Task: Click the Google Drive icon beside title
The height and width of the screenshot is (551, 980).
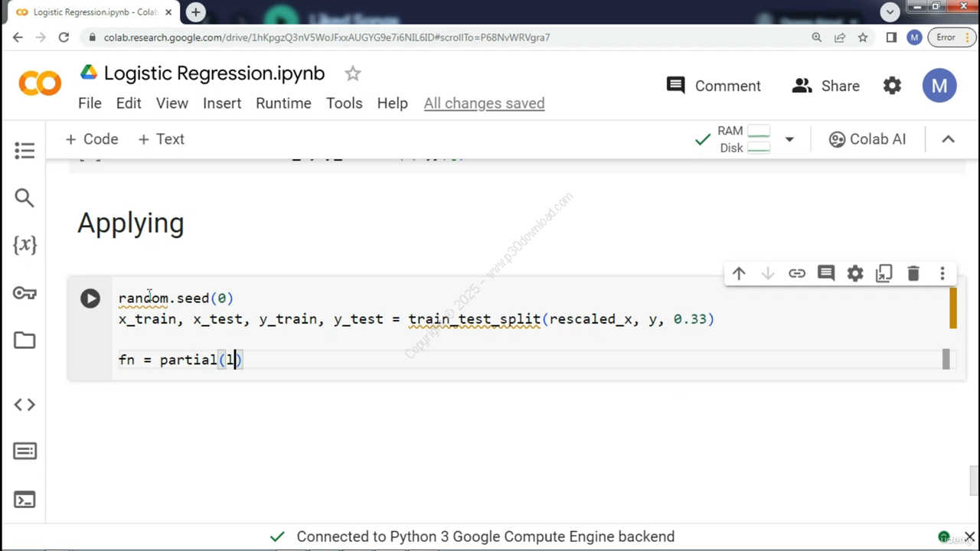Action: (x=89, y=73)
